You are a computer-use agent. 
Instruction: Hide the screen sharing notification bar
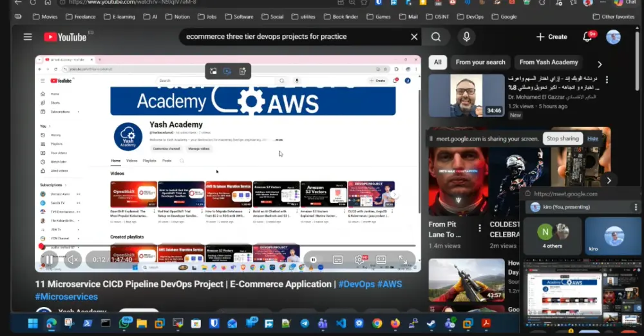point(592,139)
